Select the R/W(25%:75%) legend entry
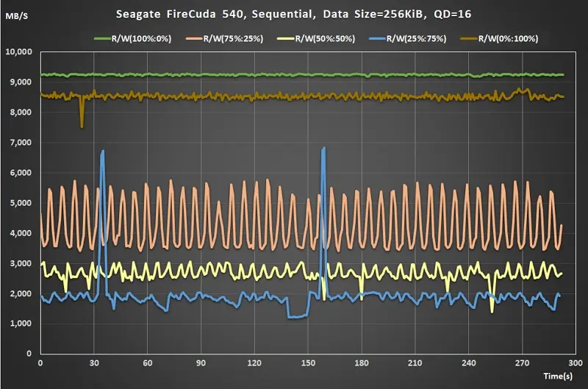Image resolution: width=588 pixels, height=389 pixels. (408, 39)
